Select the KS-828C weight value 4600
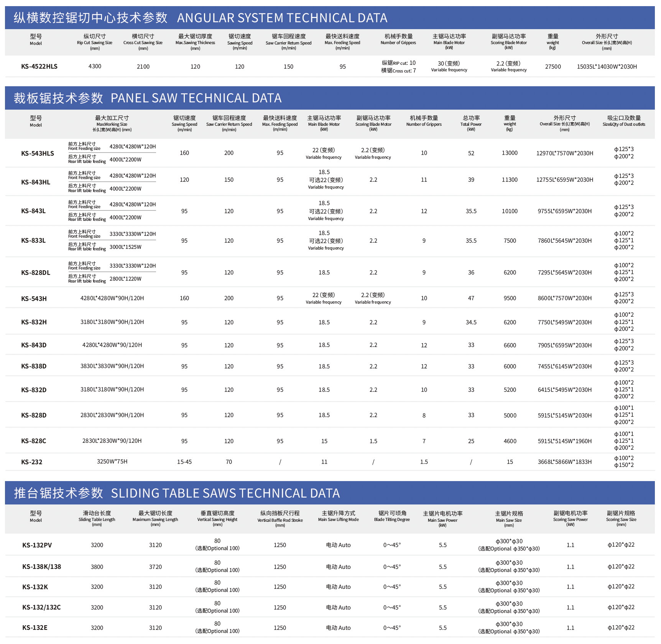661x644 pixels. click(510, 441)
